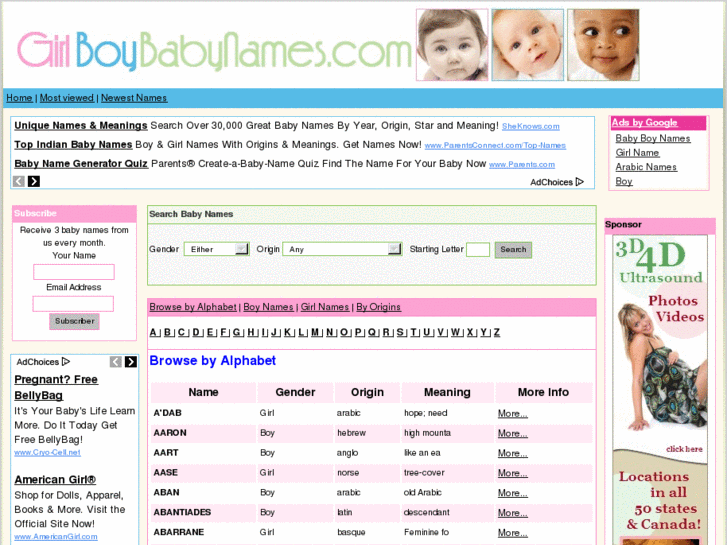The width and height of the screenshot is (727, 545).
Task: Browse names starting with letter D
Action: [196, 332]
